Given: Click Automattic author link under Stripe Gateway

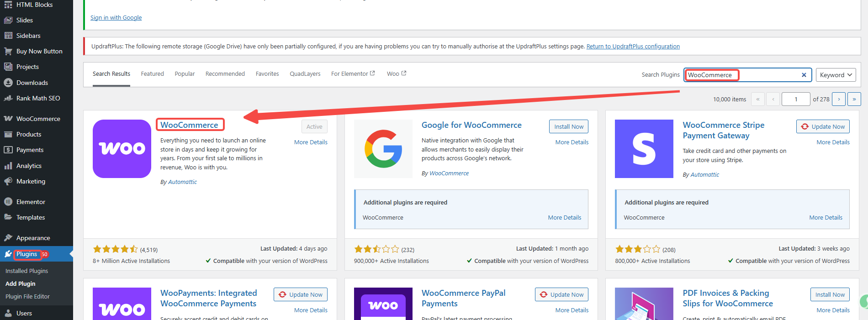Looking at the screenshot, I should click(x=704, y=175).
